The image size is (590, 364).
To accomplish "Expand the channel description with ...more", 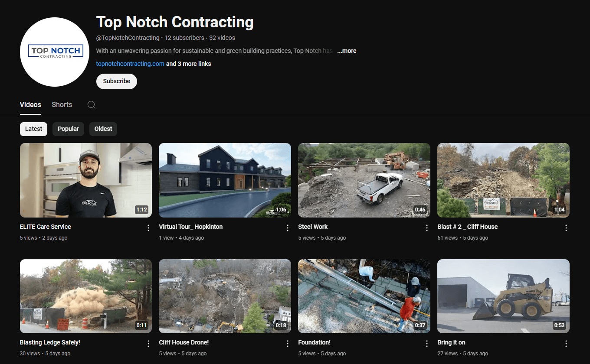I will click(x=347, y=51).
